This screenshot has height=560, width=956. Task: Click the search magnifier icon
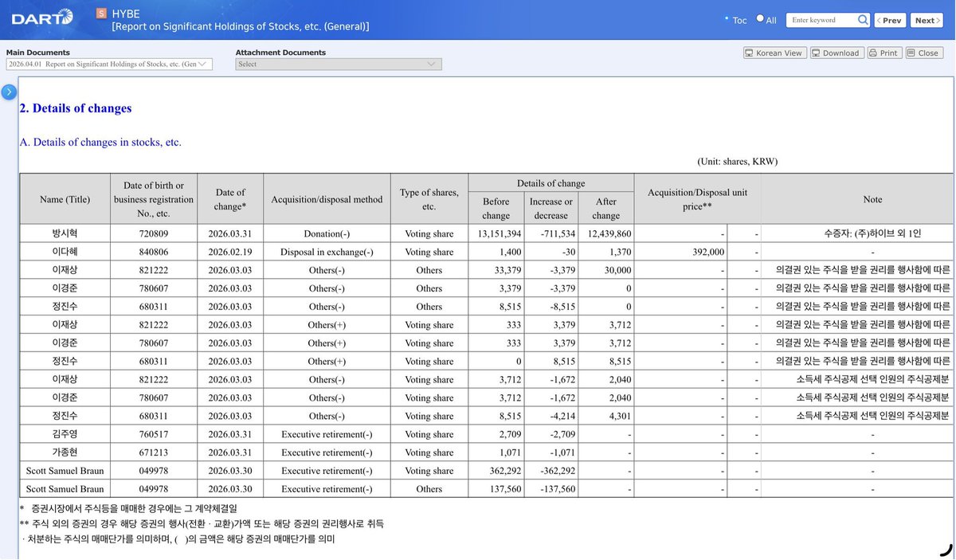pos(863,20)
